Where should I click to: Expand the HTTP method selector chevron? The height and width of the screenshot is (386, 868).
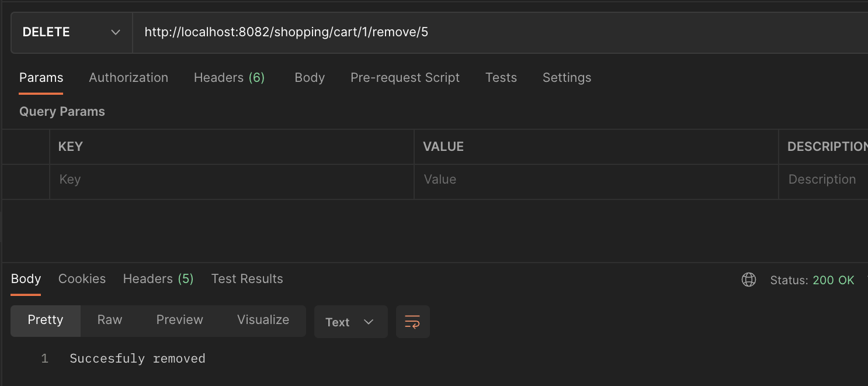pyautogui.click(x=115, y=33)
